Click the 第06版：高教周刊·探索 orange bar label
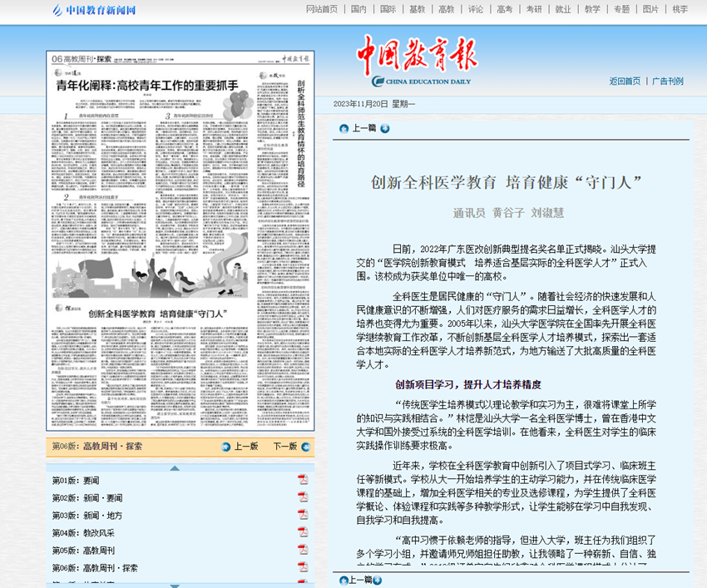 [97, 447]
